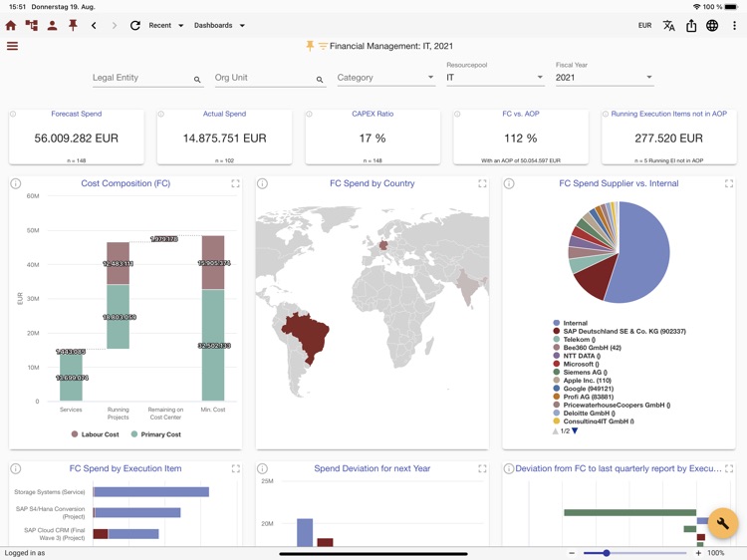The image size is (747, 560).
Task: Search Org Unit with magnifier icon
Action: click(320, 80)
